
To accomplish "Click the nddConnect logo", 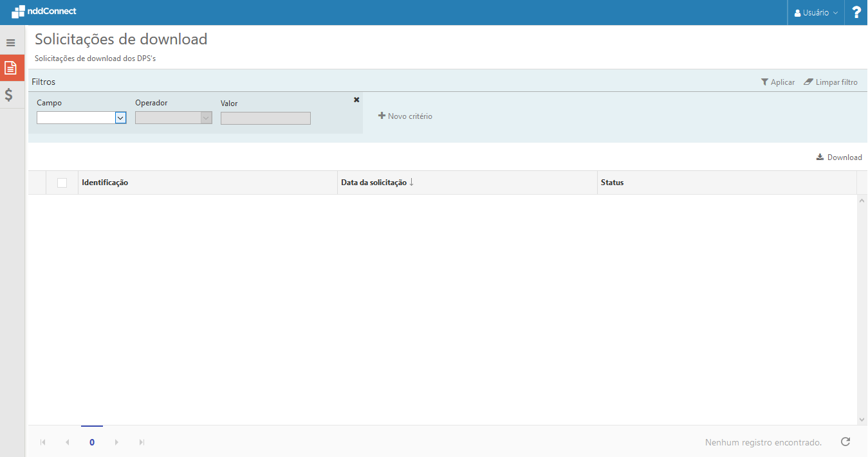I will click(x=44, y=12).
